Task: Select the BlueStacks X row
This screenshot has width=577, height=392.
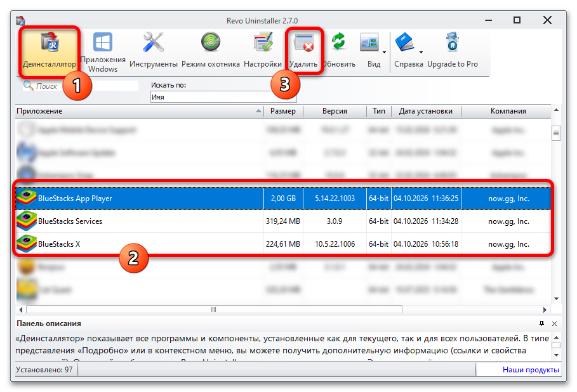Action: click(x=283, y=244)
